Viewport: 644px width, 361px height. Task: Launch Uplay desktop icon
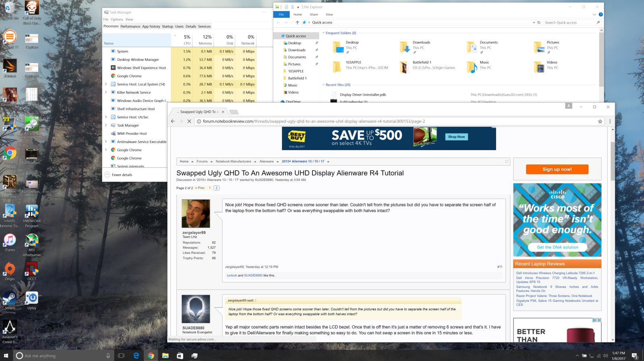pyautogui.click(x=31, y=300)
